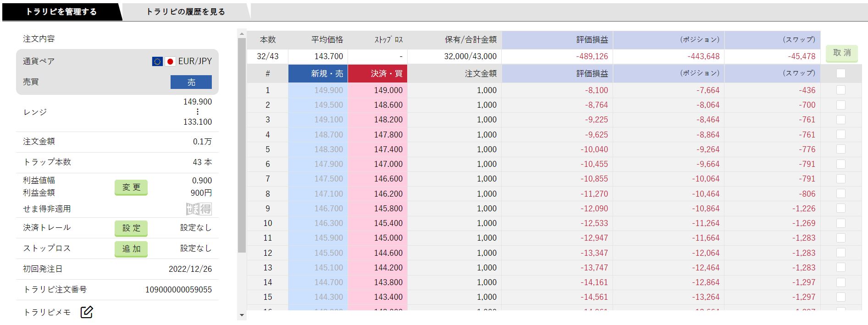Click the 変更 button for profit width
This screenshot has height=325, width=868.
pos(131,187)
